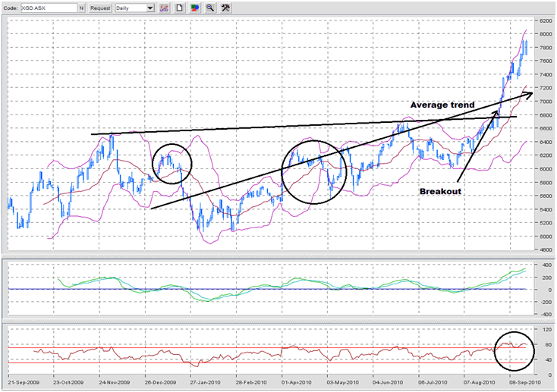Click the 120 label on bottom oscillator scale

point(543,330)
